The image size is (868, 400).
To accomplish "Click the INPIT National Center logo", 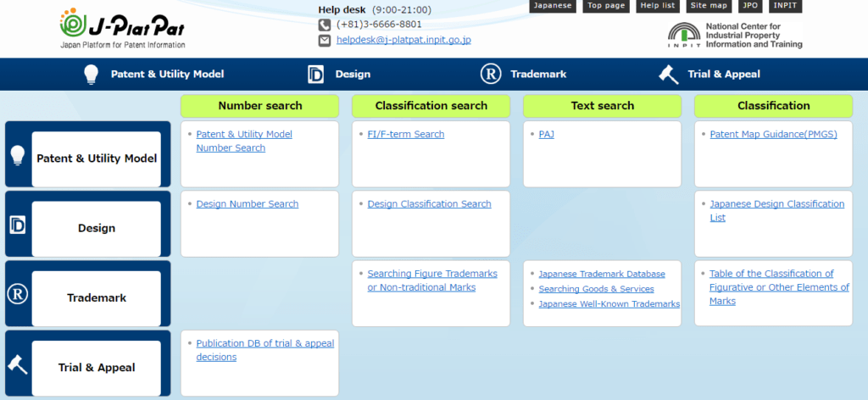I will 735,36.
